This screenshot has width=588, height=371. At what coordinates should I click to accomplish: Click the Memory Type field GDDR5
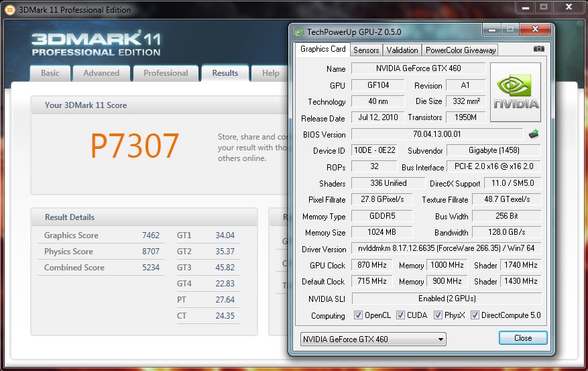tap(381, 216)
